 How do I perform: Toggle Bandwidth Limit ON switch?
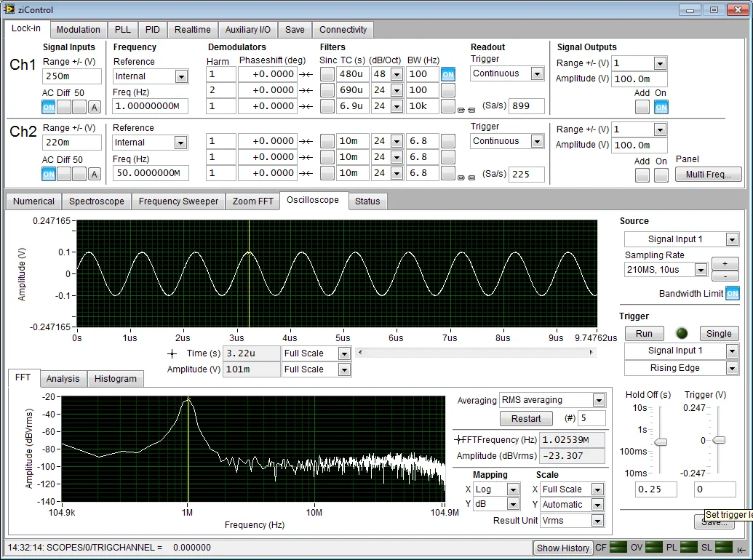[733, 293]
